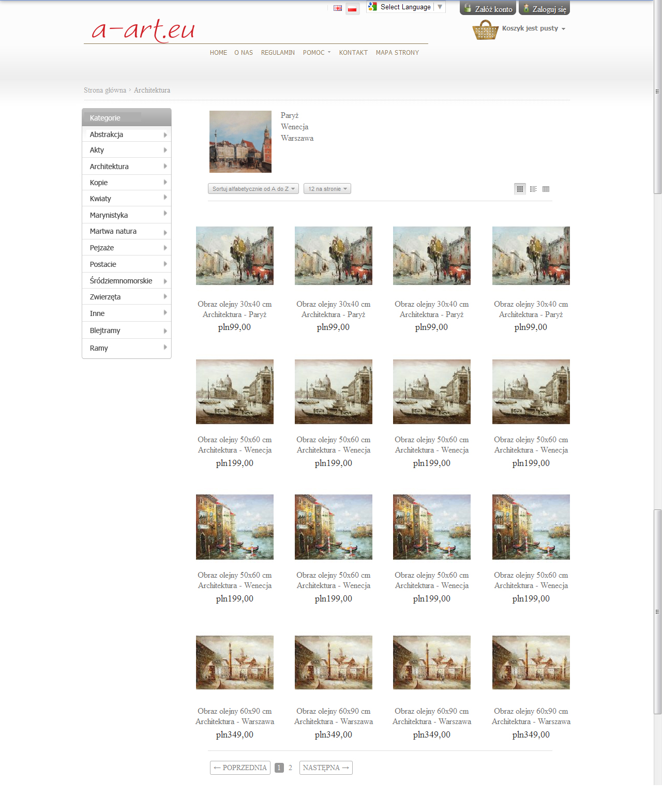Switch products to grid view
Image resolution: width=662 pixels, height=812 pixels.
pyautogui.click(x=520, y=189)
